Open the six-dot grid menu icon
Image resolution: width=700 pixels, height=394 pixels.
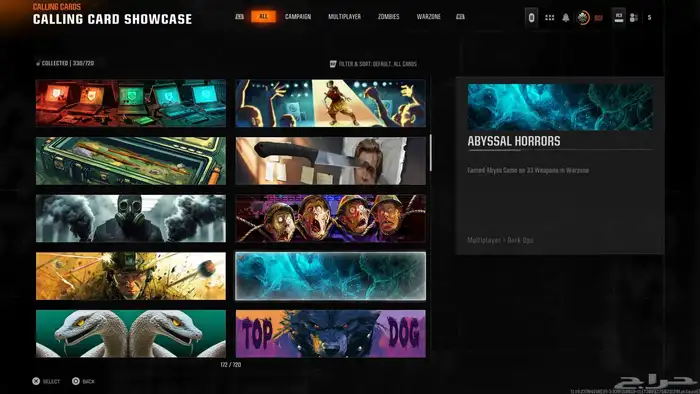[x=550, y=17]
